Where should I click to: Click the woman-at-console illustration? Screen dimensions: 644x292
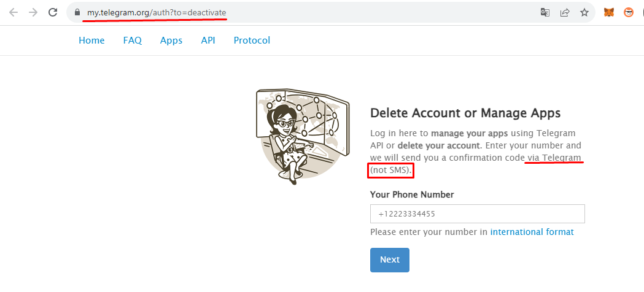pyautogui.click(x=303, y=136)
